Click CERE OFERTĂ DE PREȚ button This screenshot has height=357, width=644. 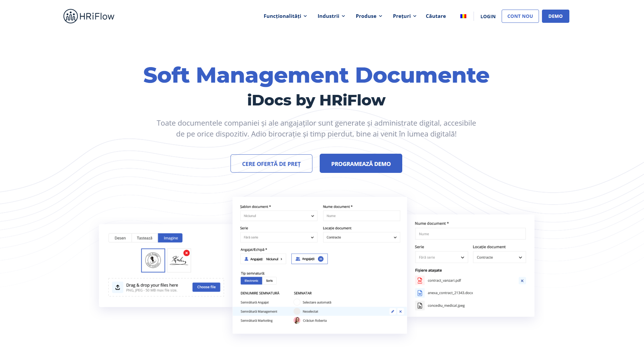click(271, 164)
